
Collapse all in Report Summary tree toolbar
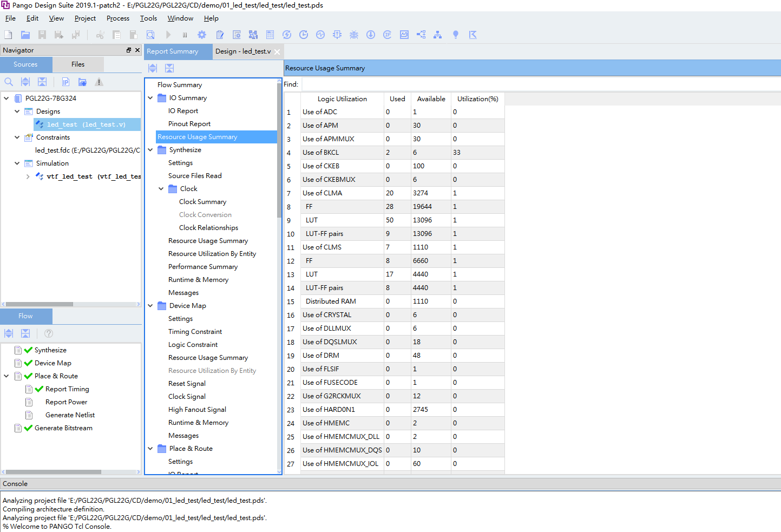pos(169,68)
